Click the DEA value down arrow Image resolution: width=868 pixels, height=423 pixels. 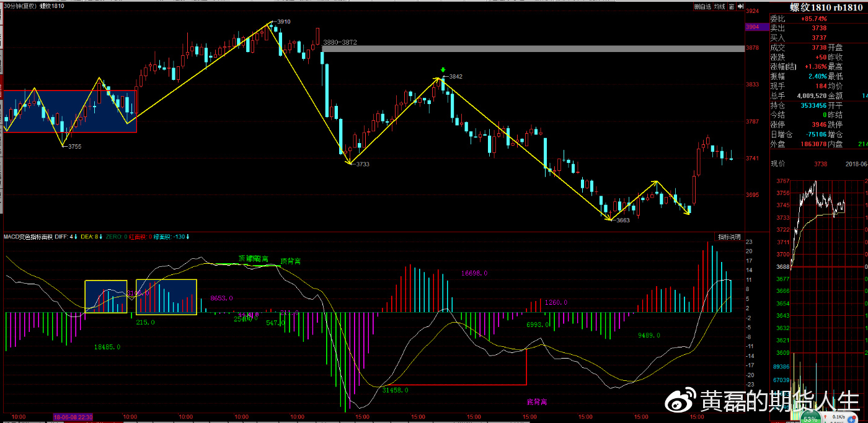(x=101, y=237)
